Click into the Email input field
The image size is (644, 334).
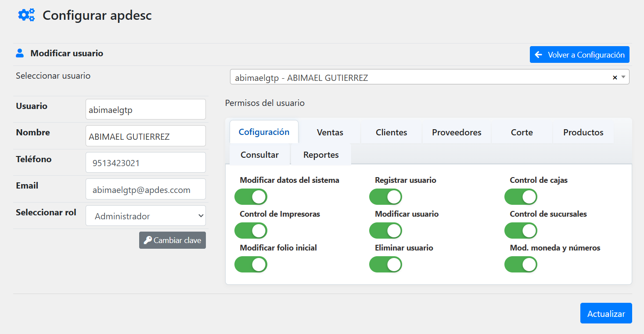(x=145, y=189)
